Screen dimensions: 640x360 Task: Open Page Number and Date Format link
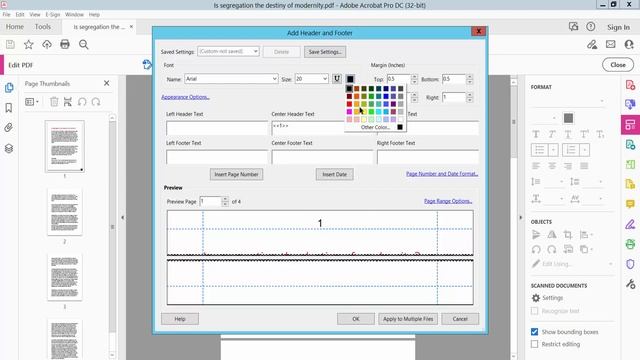[442, 174]
